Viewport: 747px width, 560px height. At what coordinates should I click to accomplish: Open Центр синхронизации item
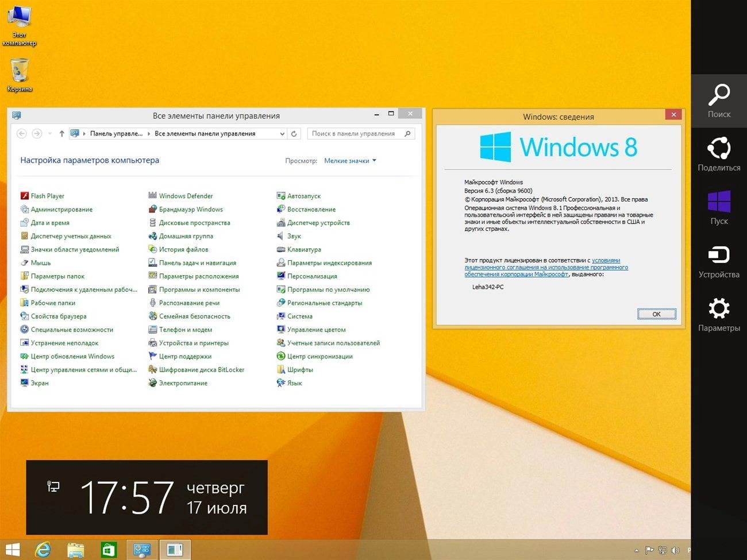[x=314, y=356]
